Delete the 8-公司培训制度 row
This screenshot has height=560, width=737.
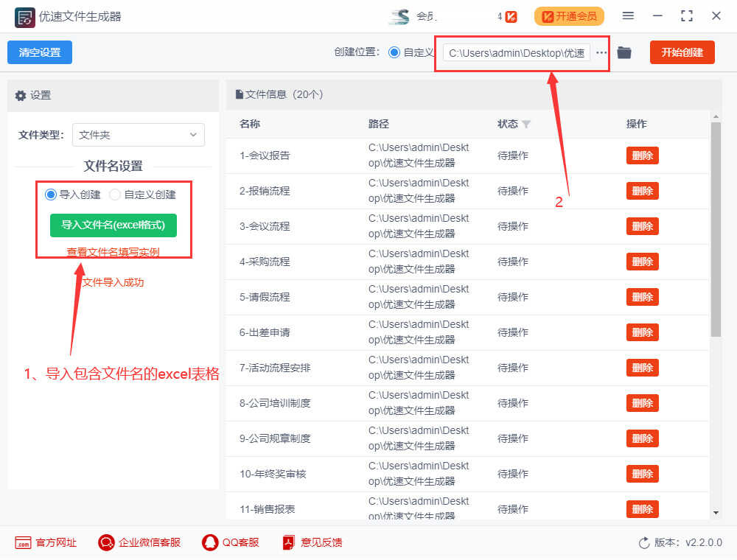tap(642, 403)
